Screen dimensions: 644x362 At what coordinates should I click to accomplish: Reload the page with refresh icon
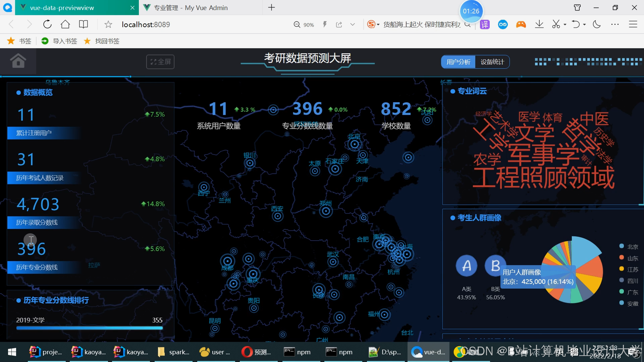[47, 24]
